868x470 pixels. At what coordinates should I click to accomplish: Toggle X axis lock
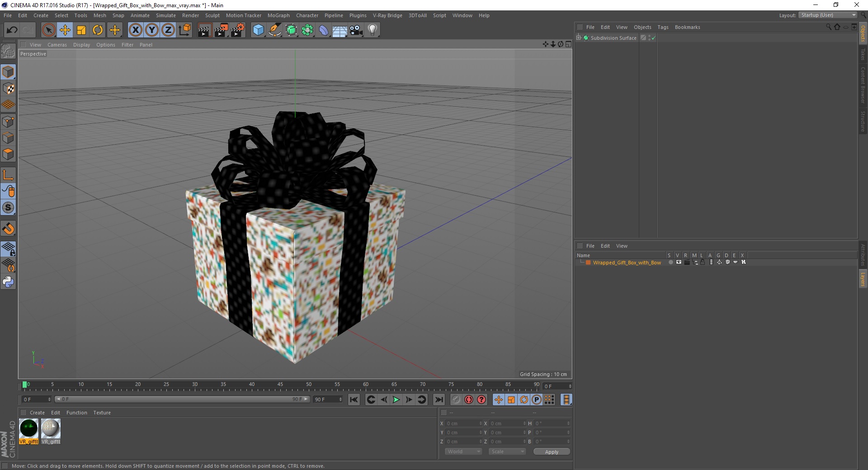click(x=135, y=30)
